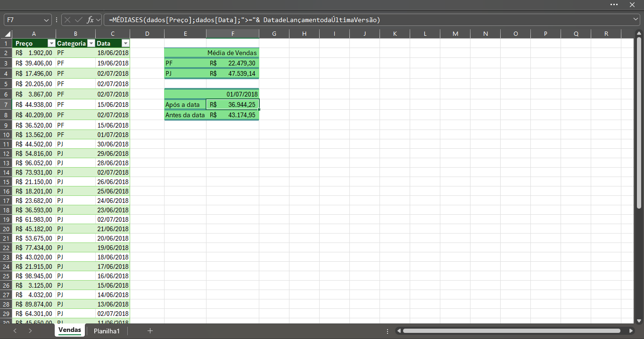Select column K header

(395, 33)
